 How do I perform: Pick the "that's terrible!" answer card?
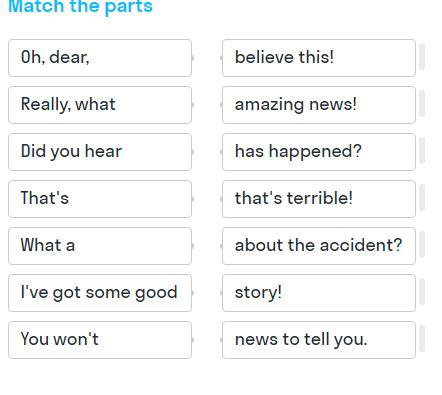(319, 199)
